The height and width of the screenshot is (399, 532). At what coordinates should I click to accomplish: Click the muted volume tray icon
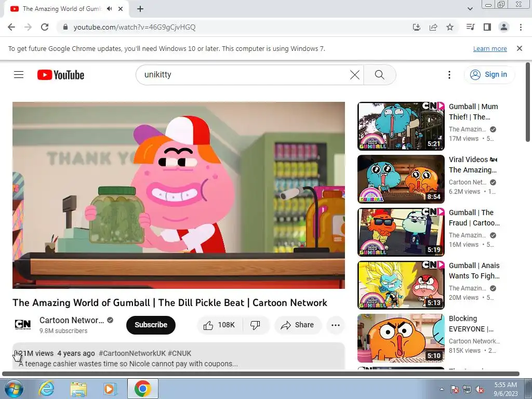pos(480,389)
